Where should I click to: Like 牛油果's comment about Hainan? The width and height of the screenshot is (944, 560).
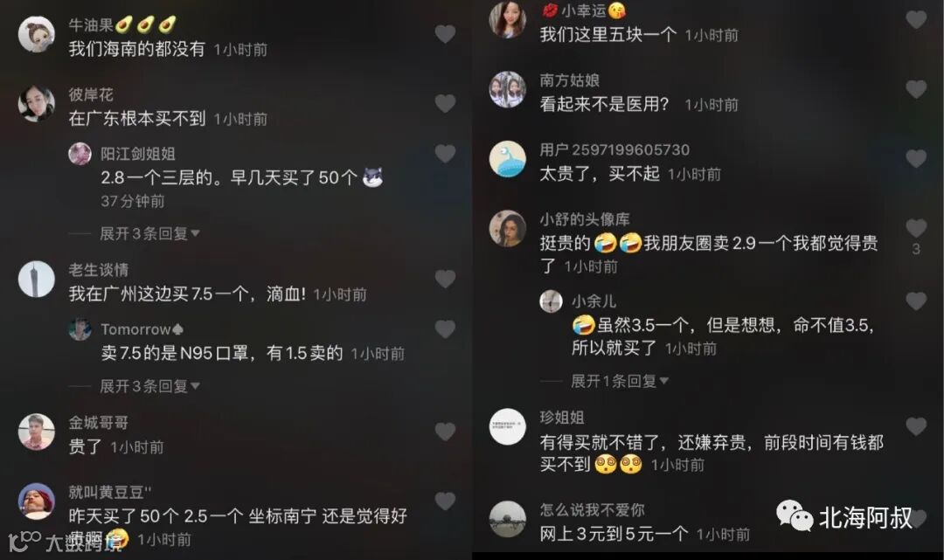445,34
